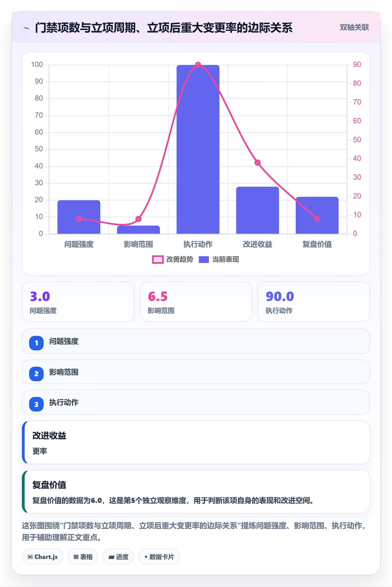This screenshot has height=587, width=392.
Task: Click the 改进收益 card heading
Action: click(49, 436)
